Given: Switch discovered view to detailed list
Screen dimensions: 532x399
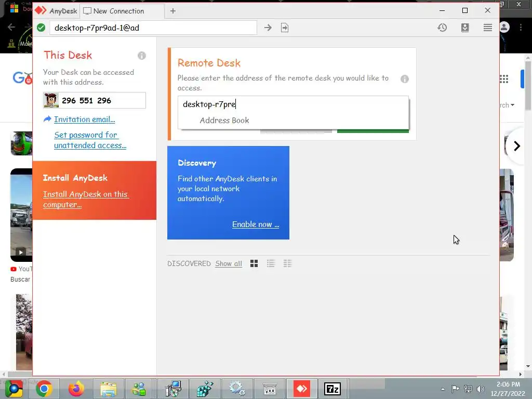Looking at the screenshot, I should click(287, 263).
